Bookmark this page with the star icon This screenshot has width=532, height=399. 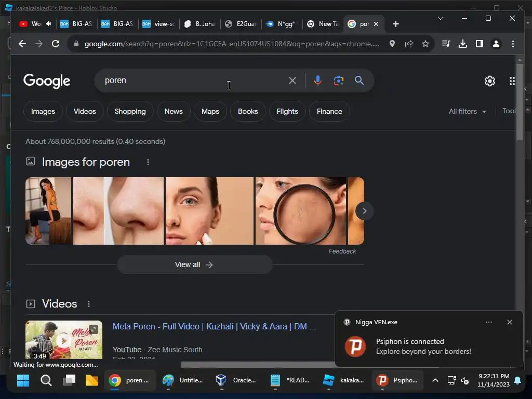pos(425,44)
